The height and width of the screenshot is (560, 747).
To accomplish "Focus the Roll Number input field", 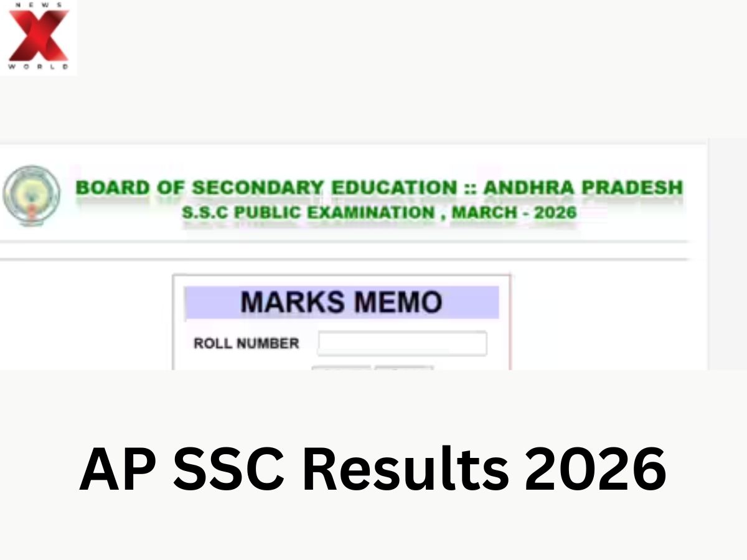I will click(x=402, y=343).
